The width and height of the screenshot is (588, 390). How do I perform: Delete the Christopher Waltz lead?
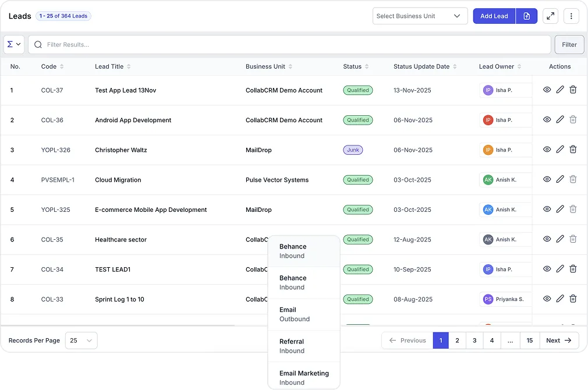[x=573, y=150]
